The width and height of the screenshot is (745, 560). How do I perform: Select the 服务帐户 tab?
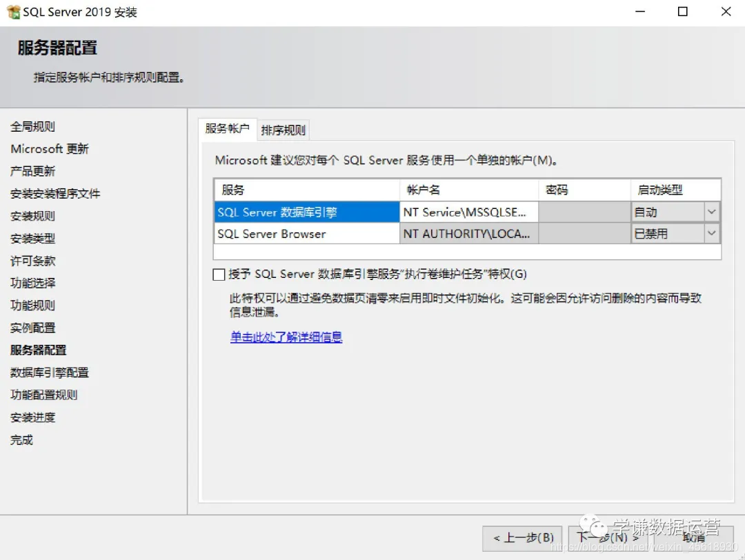tap(227, 129)
